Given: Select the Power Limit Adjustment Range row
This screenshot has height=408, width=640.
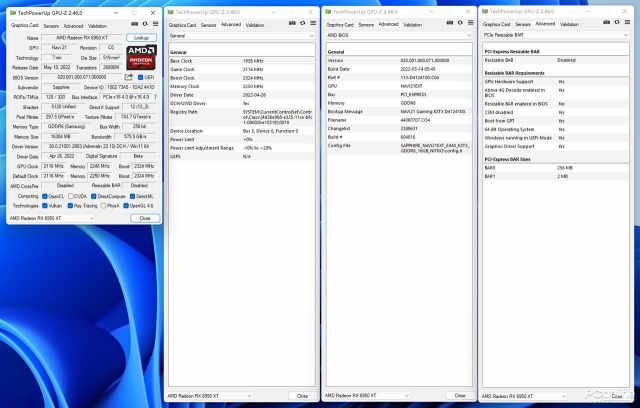Looking at the screenshot, I should (242, 148).
